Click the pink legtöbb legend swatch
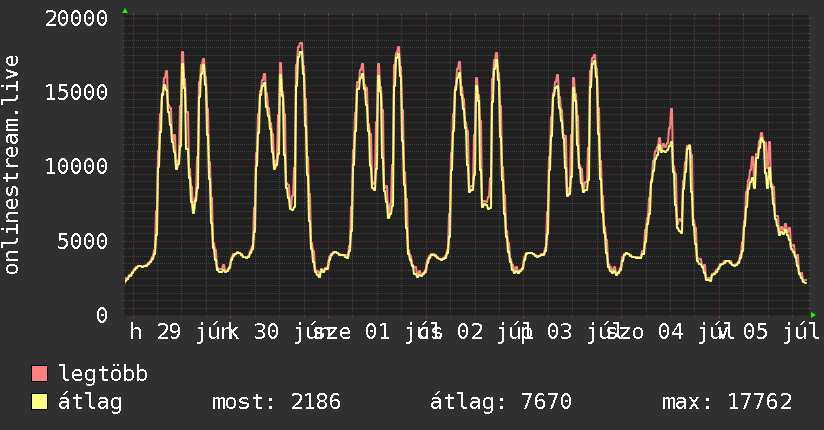824x430 pixels. 39,373
